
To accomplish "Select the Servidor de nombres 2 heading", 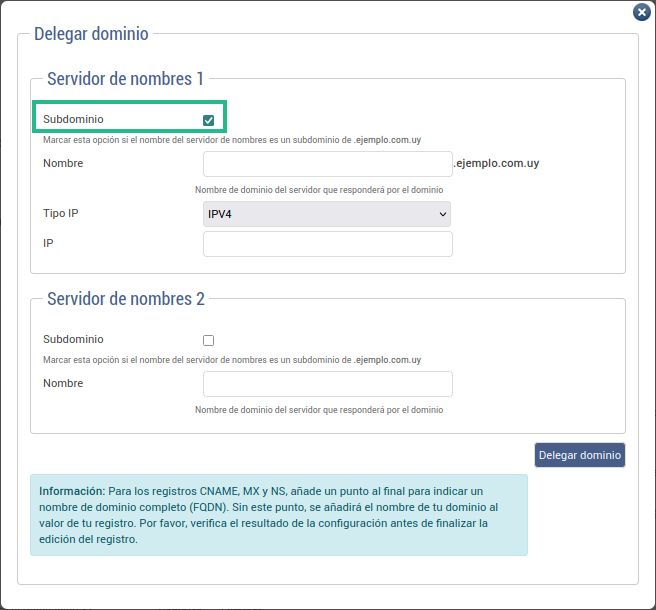I will (125, 299).
